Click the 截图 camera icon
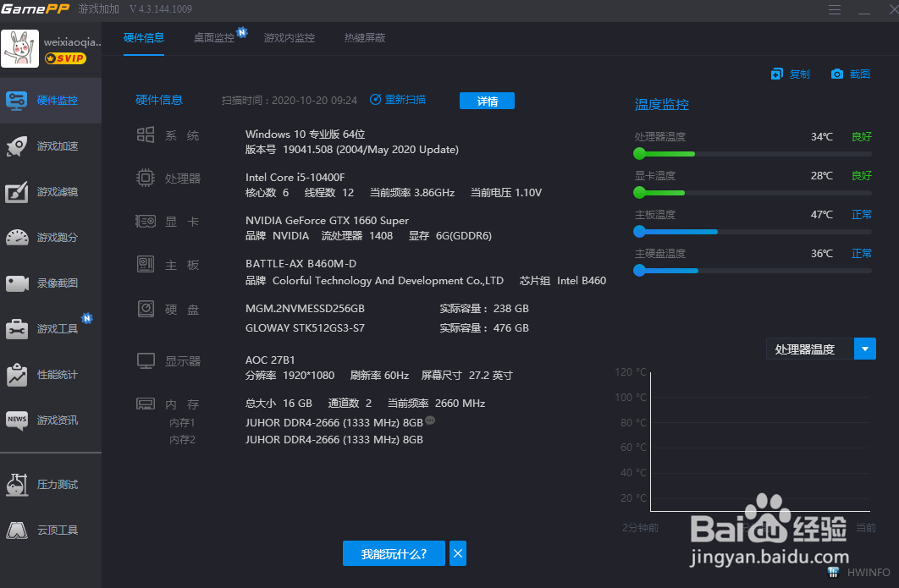 [837, 74]
